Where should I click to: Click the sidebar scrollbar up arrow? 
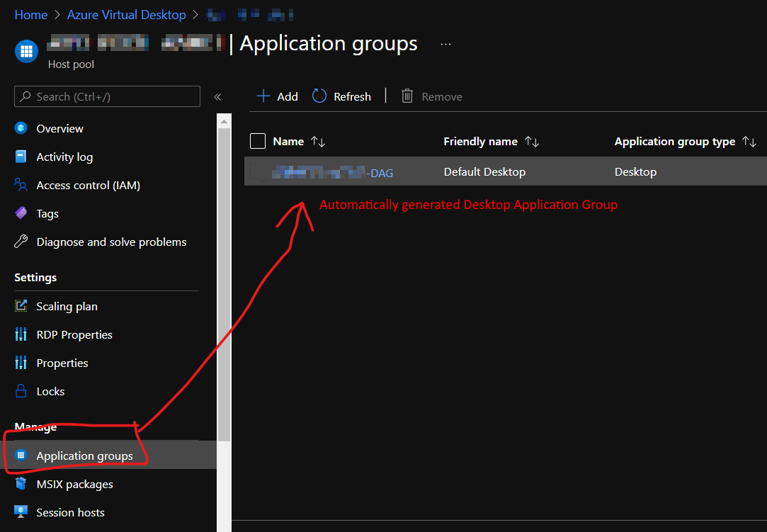pyautogui.click(x=224, y=121)
